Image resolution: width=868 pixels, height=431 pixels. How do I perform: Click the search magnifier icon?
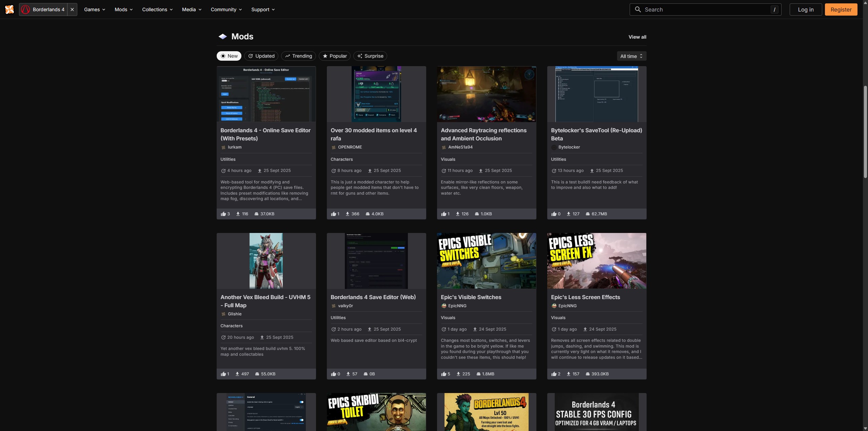click(x=638, y=9)
